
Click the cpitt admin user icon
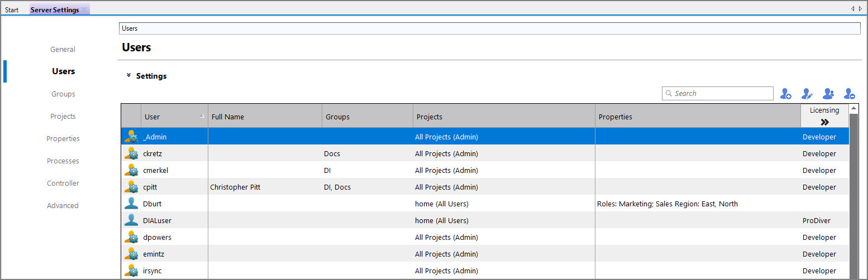(131, 187)
